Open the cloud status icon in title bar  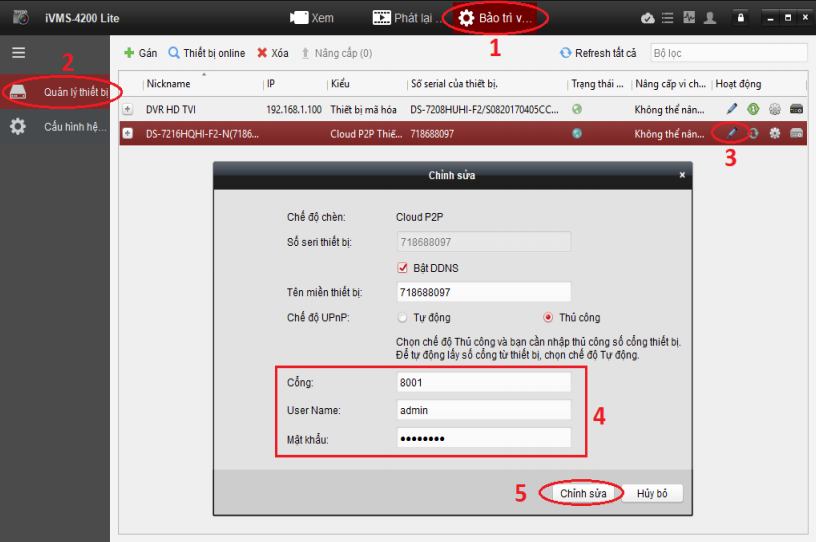647,18
